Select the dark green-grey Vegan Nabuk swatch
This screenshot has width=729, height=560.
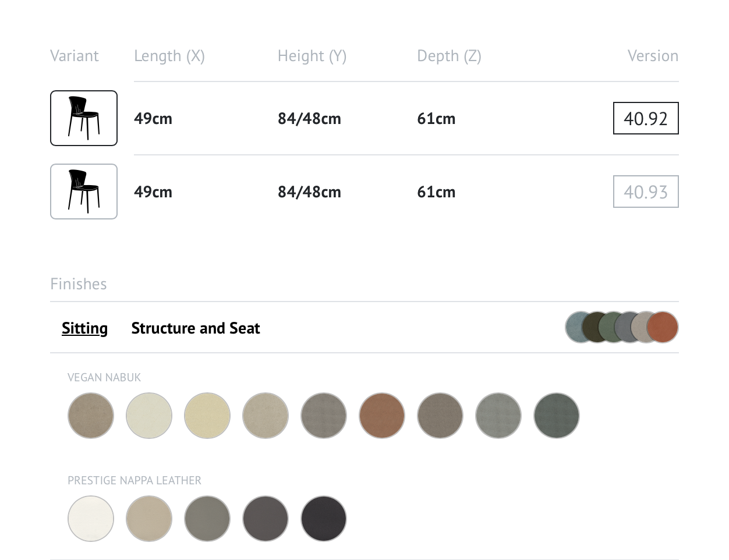557,416
